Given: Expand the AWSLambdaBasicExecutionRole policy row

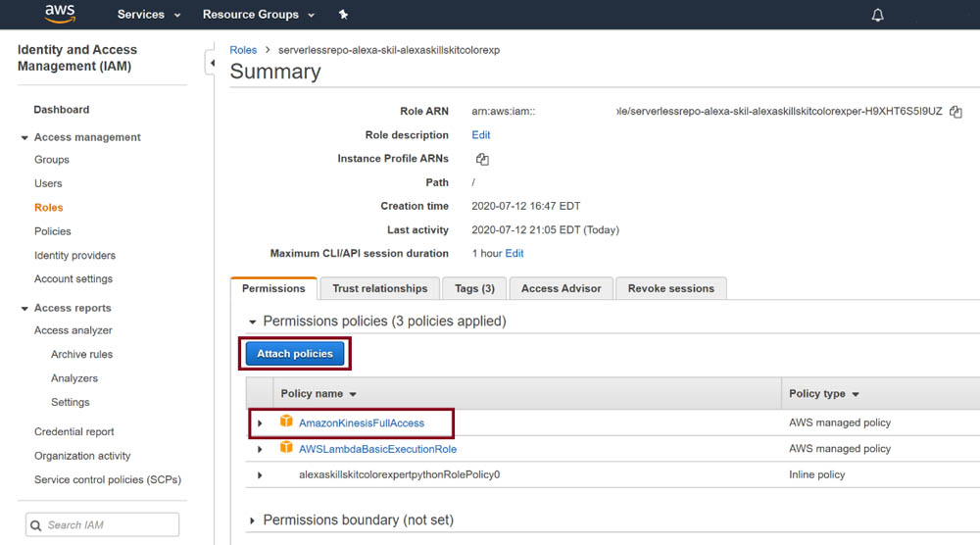Looking at the screenshot, I should pyautogui.click(x=260, y=449).
